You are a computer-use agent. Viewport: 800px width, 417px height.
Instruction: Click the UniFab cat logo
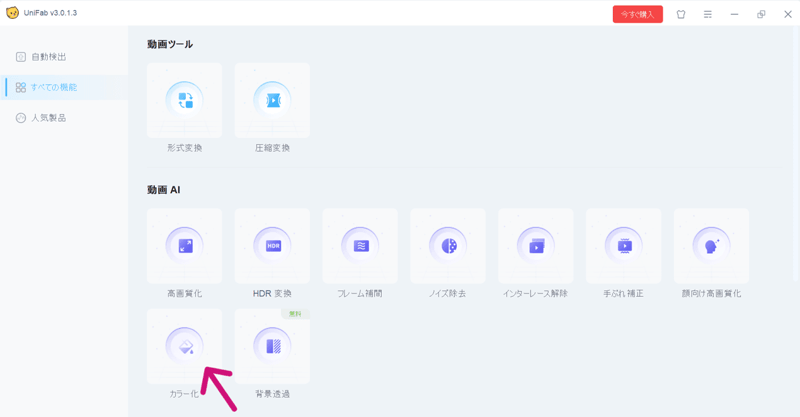coord(12,13)
